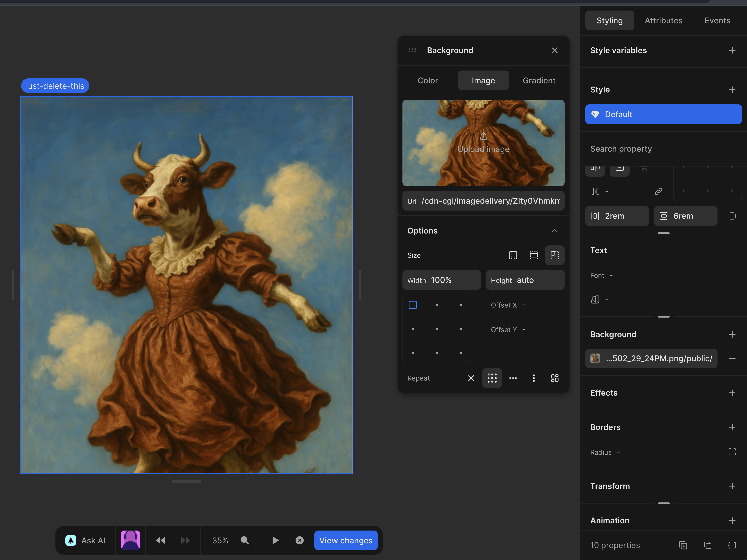
Task: Click the open-in-new-tab arrow icon
Action: (300, 540)
